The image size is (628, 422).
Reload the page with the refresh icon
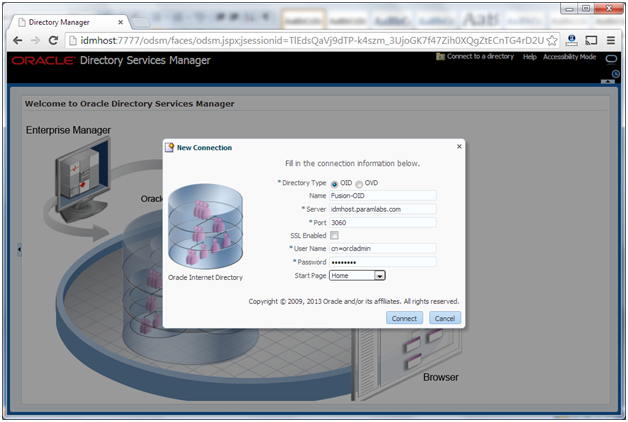pyautogui.click(x=53, y=40)
